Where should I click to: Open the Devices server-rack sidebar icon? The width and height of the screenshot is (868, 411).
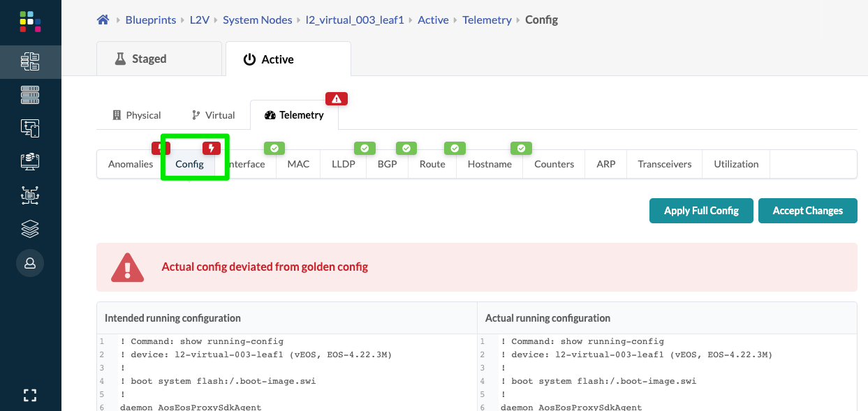(30, 94)
